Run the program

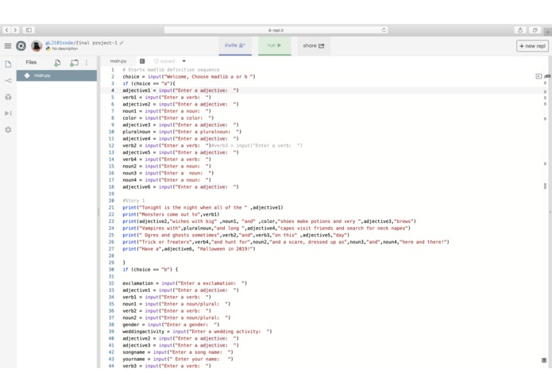[275, 45]
